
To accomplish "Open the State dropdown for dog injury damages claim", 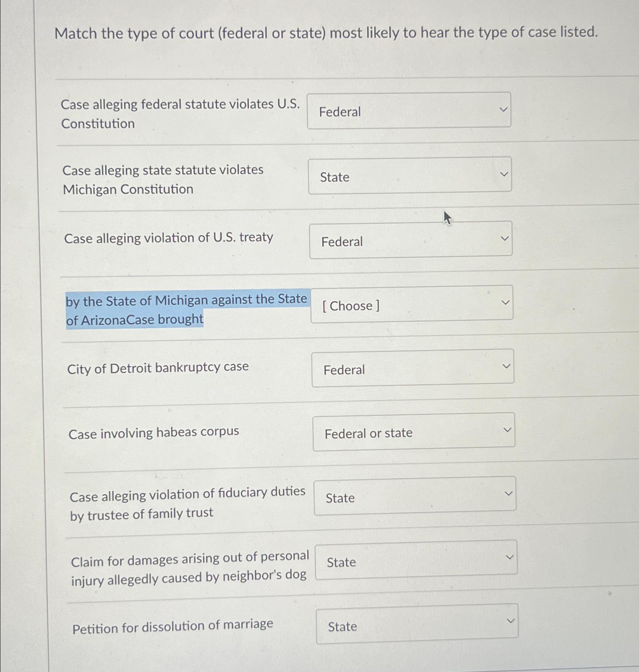I will pyautogui.click(x=415, y=561).
